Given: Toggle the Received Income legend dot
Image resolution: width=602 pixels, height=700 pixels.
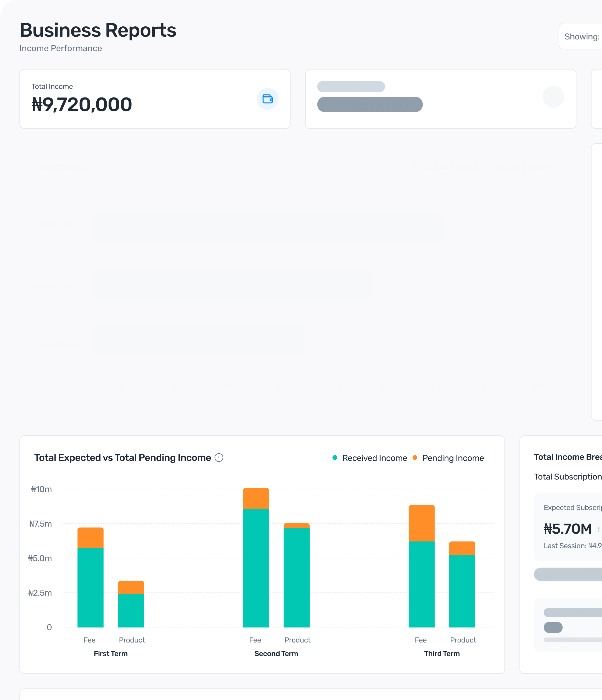Looking at the screenshot, I should (x=335, y=457).
